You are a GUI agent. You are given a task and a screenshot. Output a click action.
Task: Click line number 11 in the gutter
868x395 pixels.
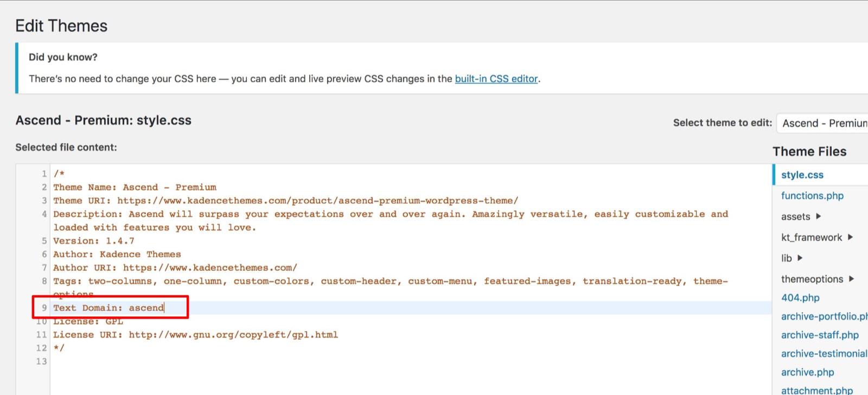(x=41, y=335)
